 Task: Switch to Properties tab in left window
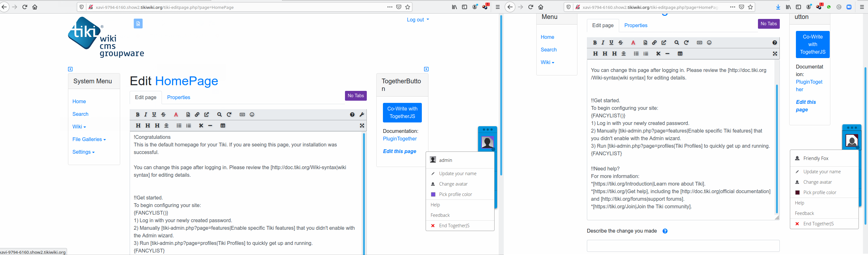179,97
